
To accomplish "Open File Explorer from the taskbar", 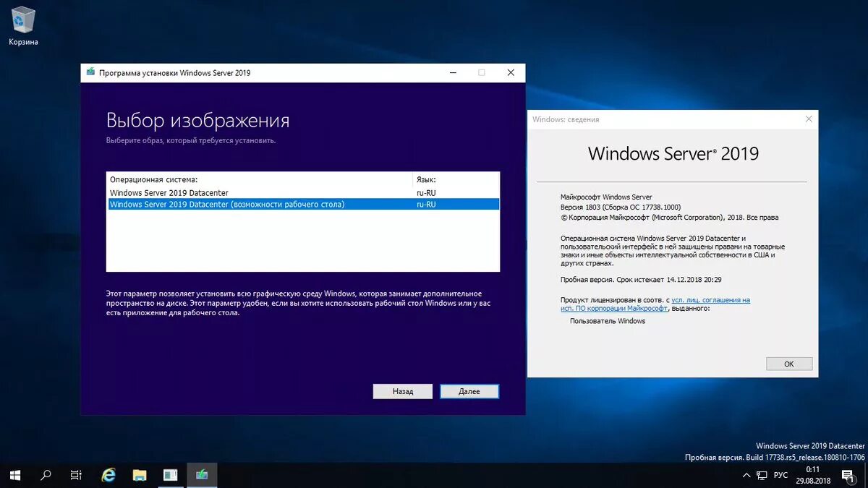I will click(140, 475).
